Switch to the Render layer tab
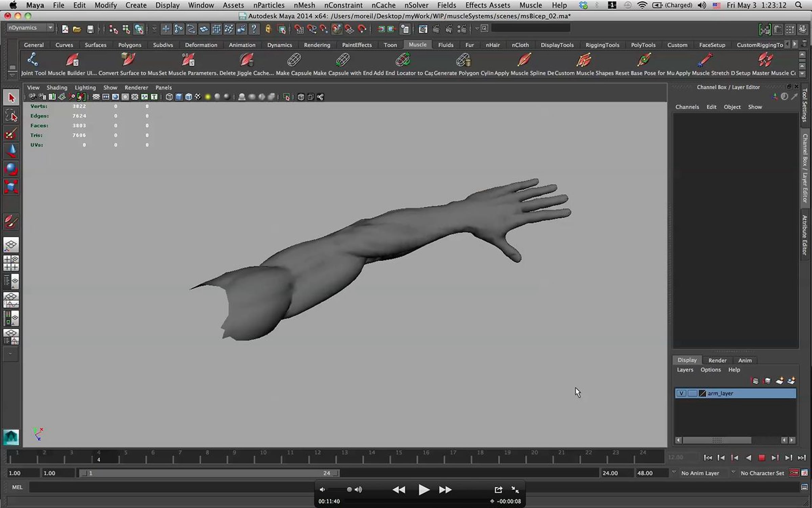812x508 pixels. pos(717,360)
